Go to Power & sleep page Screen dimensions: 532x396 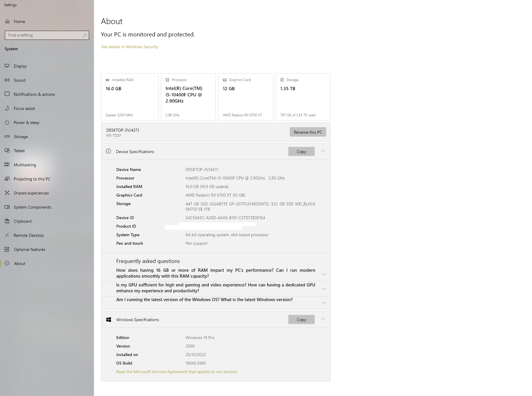pyautogui.click(x=47, y=123)
